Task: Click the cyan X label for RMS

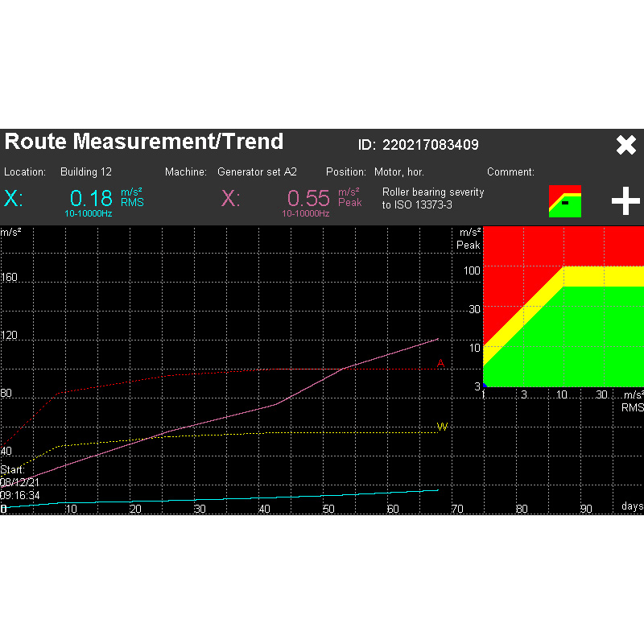Action: 14,199
